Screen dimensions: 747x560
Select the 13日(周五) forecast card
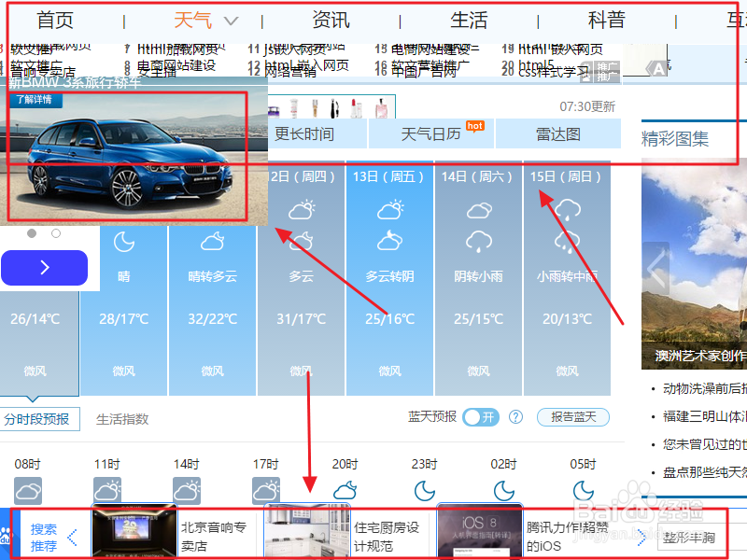[389, 278]
